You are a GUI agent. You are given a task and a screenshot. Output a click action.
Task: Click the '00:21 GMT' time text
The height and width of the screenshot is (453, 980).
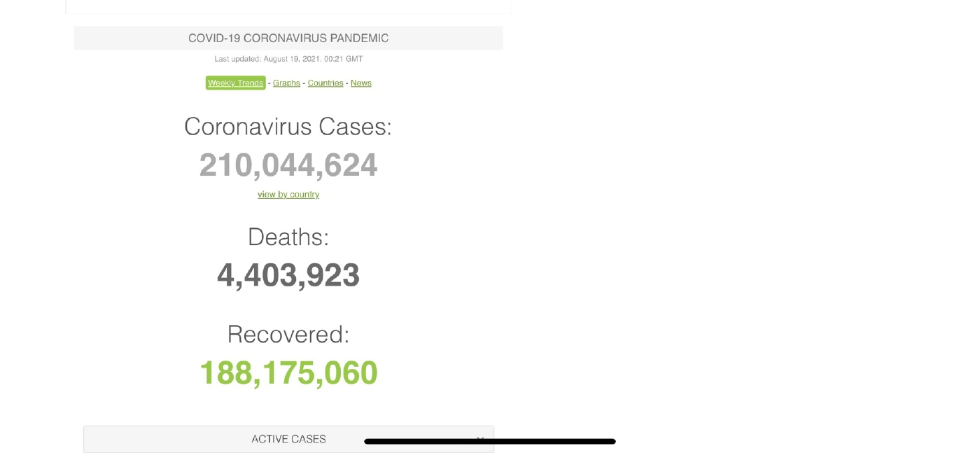(344, 59)
